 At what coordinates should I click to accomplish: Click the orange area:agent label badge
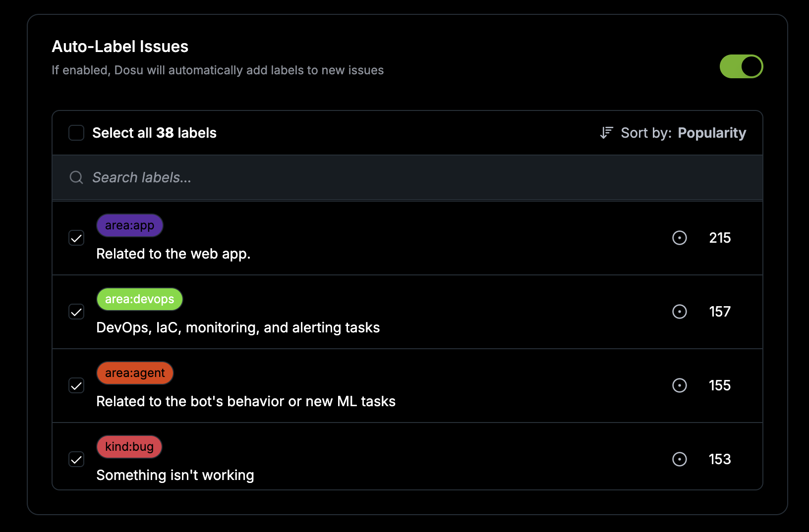[x=135, y=373]
